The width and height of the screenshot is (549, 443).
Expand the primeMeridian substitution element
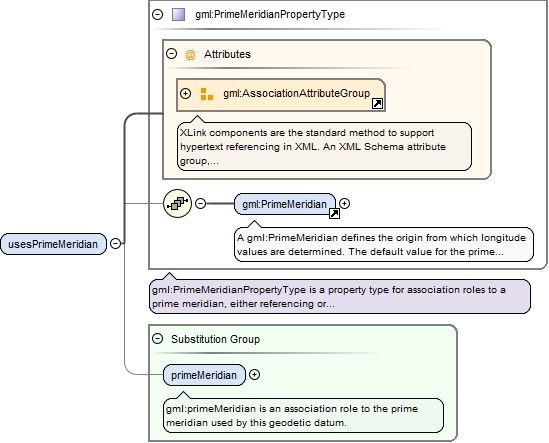(254, 375)
